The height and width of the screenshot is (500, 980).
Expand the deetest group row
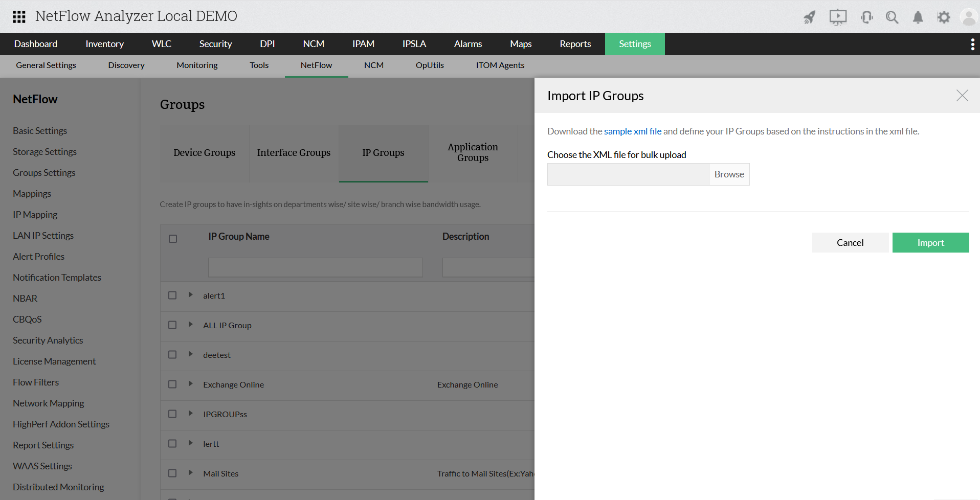(190, 354)
